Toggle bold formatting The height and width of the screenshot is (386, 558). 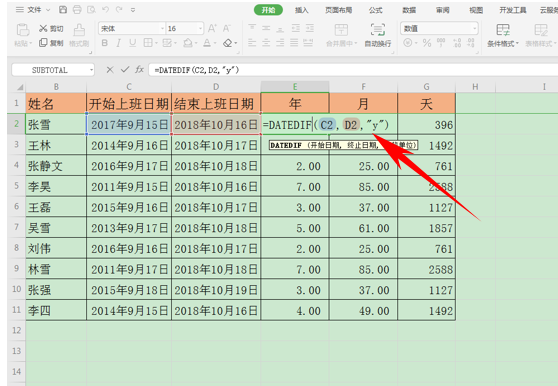pyautogui.click(x=105, y=43)
